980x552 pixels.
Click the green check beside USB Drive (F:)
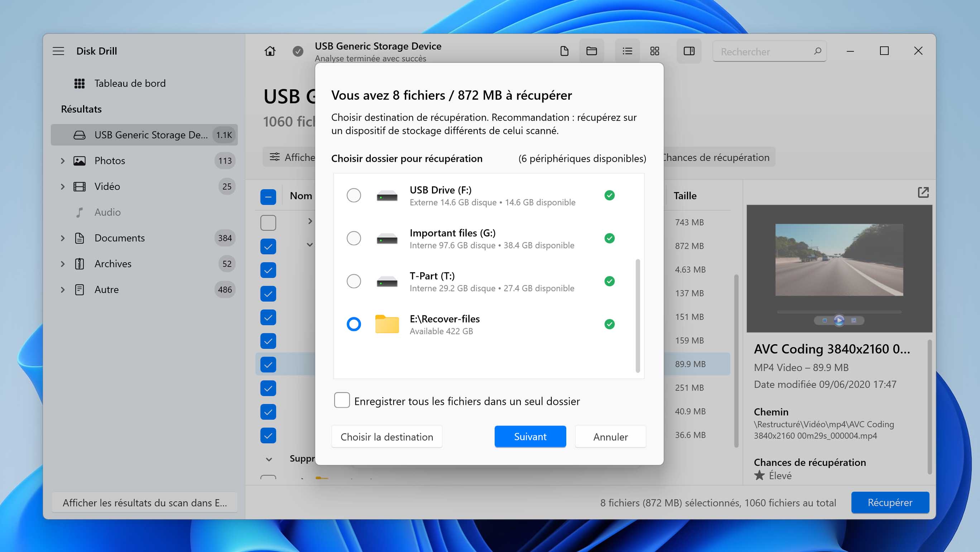[x=610, y=195]
